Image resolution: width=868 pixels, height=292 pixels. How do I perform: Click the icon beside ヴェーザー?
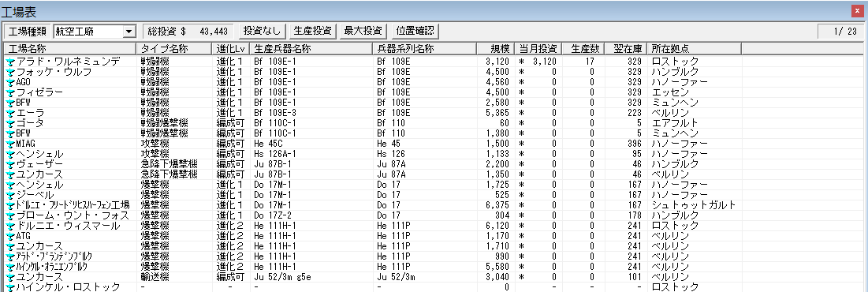(10, 164)
